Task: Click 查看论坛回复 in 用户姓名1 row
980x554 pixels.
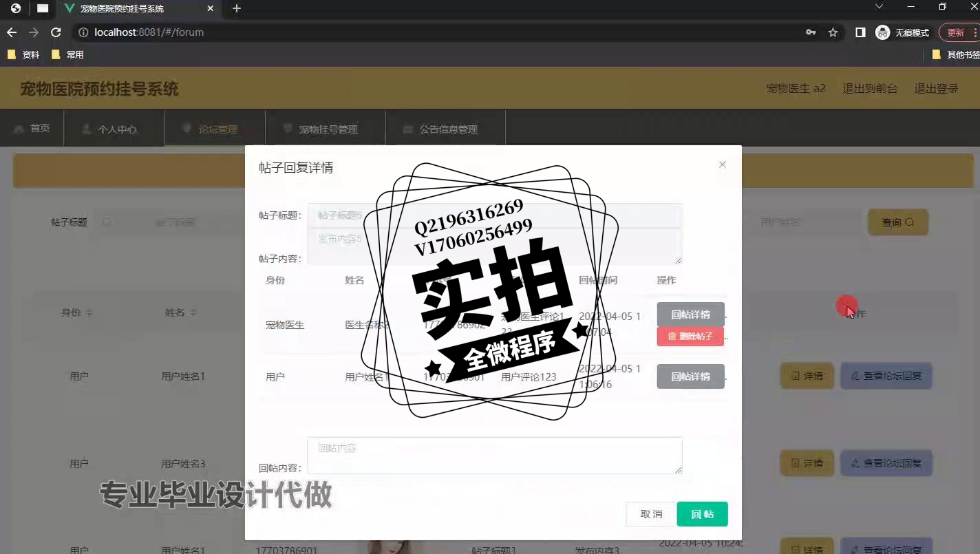Action: [x=886, y=376]
